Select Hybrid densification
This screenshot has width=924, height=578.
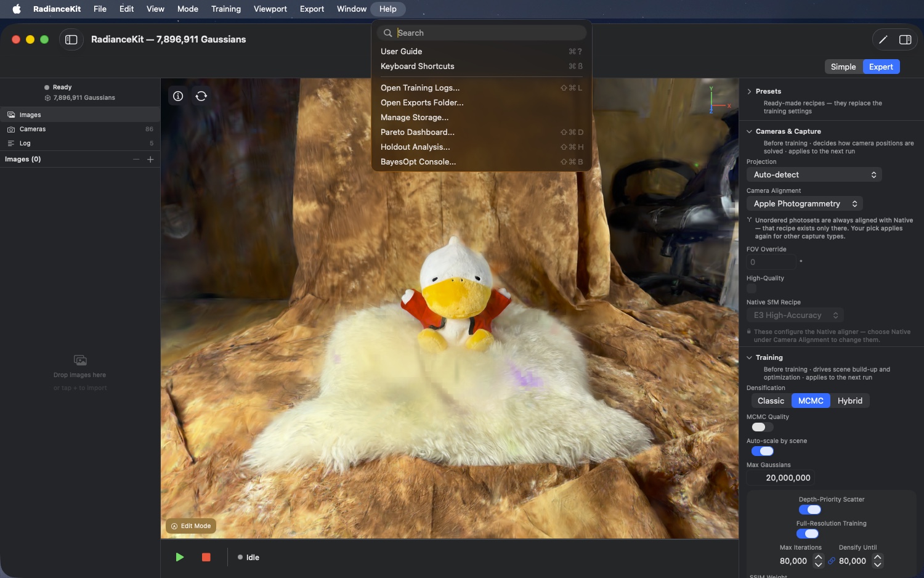[850, 401]
